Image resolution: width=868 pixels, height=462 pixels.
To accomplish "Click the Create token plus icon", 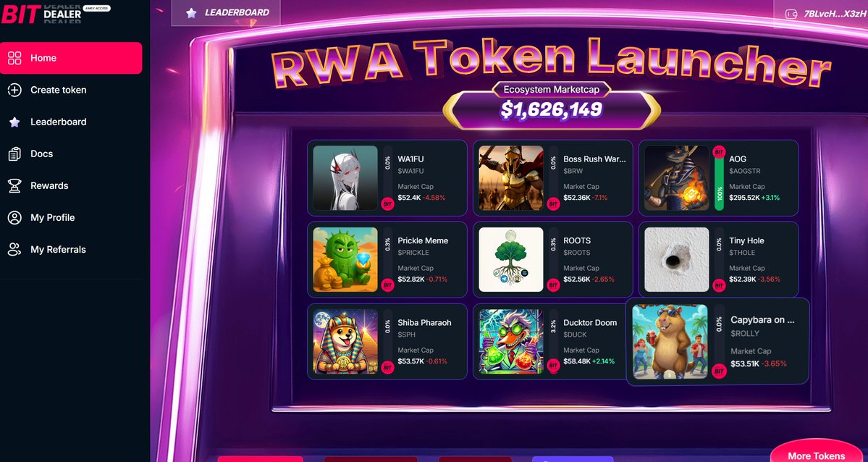I will (x=14, y=90).
